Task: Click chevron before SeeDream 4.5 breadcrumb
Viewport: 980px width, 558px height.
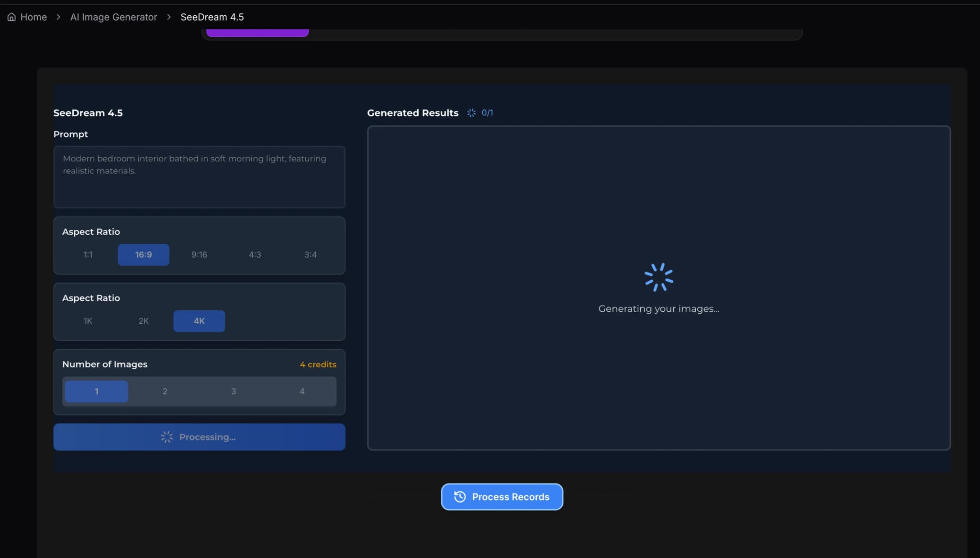Action: coord(169,17)
